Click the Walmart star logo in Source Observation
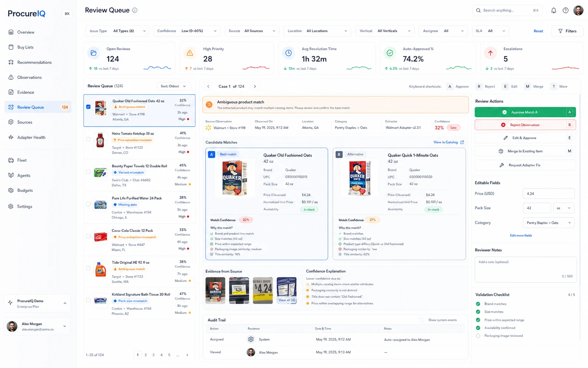Screen dimensions: 588x368 (208, 128)
